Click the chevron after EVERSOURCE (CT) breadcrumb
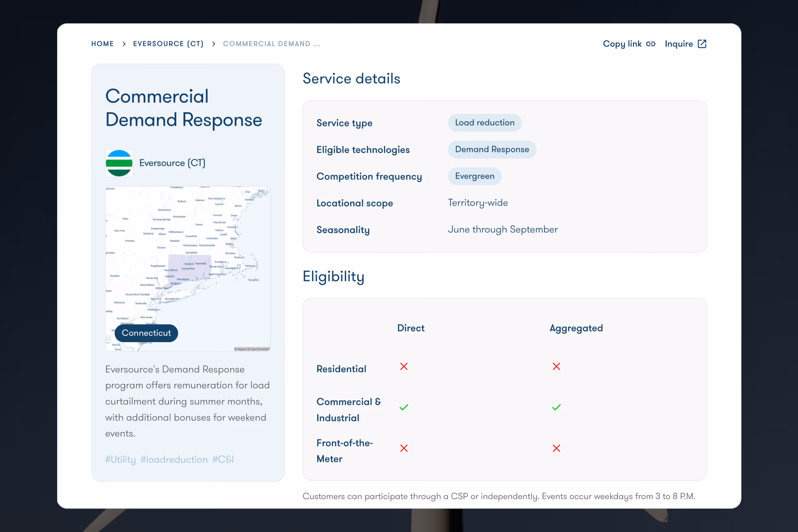Screen dimensions: 798x532 point(213,44)
